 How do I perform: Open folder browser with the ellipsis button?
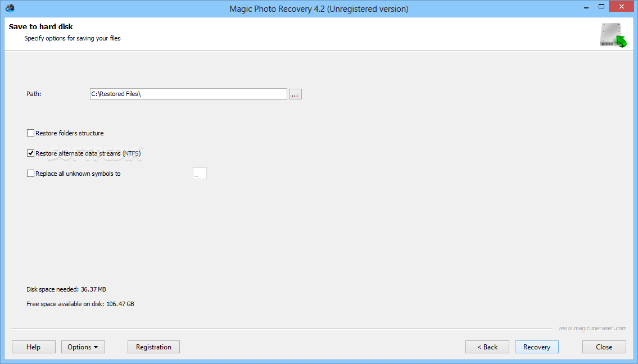(295, 94)
